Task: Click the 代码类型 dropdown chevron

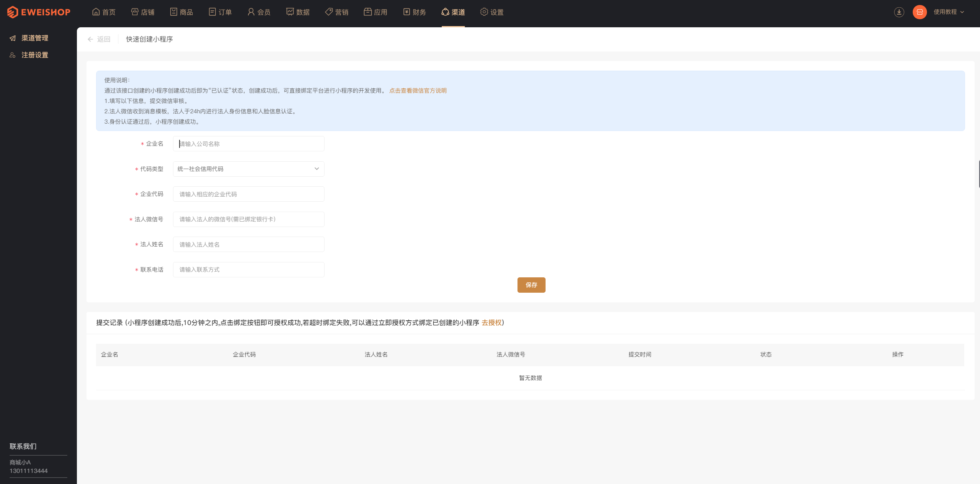Action: click(x=317, y=169)
